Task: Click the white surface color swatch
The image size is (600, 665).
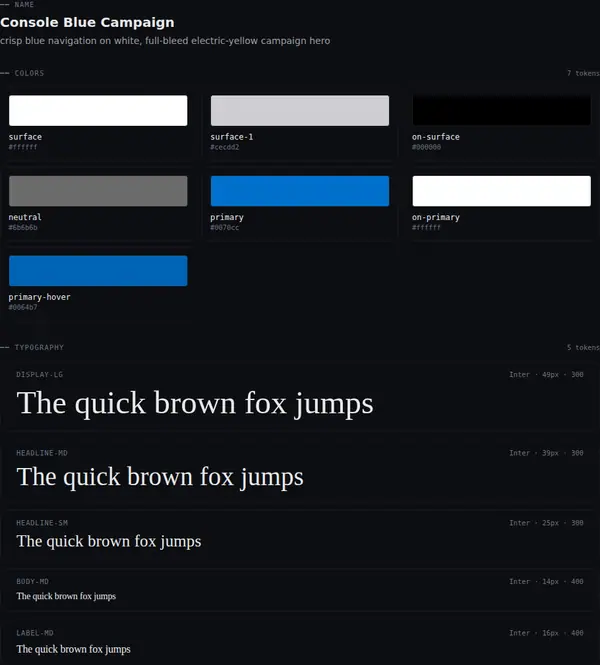Action: click(x=98, y=110)
